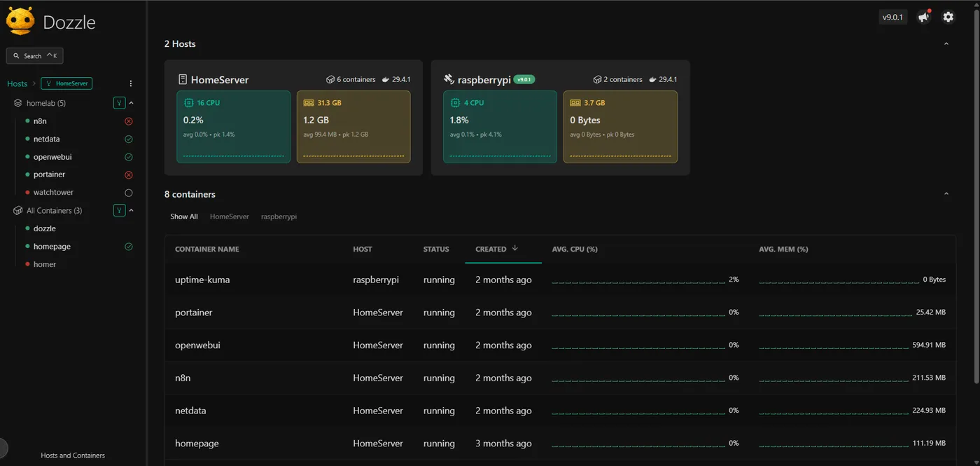Select openwebui in the sidebar
980x466 pixels.
[x=52, y=157]
